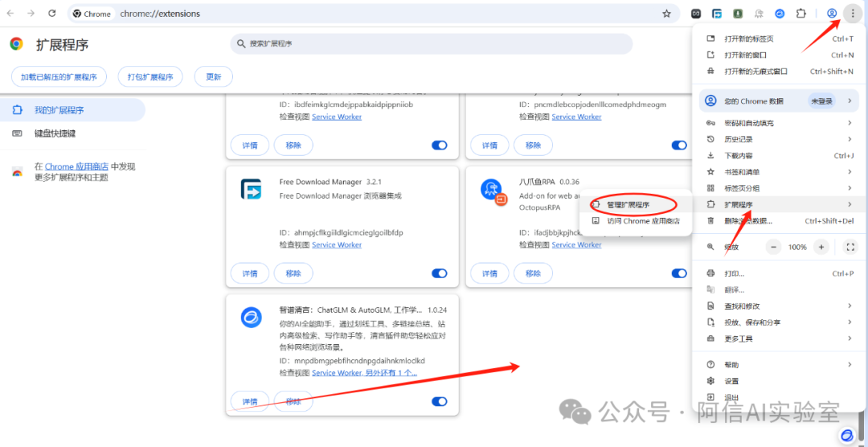Expand 您的 Chrome 数据 submenu arrow
This screenshot has height=447, width=868.
[x=850, y=100]
